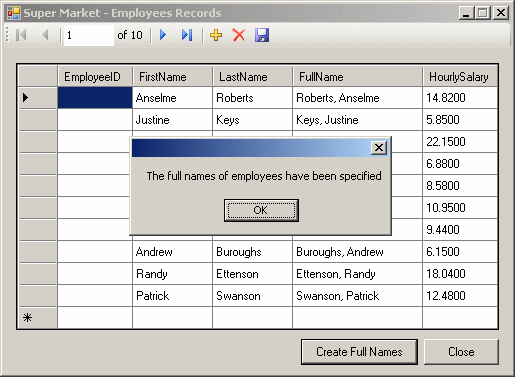Viewport: 515px width, 377px height.
Task: Click the salary cell '18.0400'
Action: pos(460,274)
